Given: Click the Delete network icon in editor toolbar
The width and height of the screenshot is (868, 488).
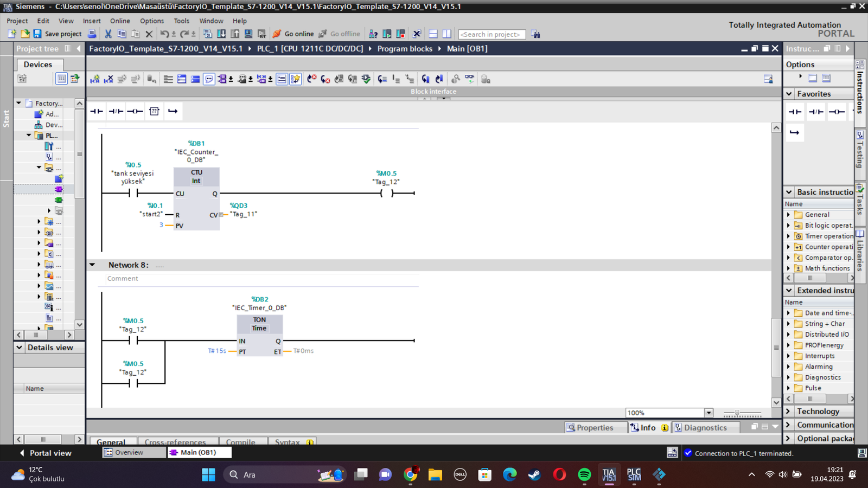Looking at the screenshot, I should click(108, 79).
